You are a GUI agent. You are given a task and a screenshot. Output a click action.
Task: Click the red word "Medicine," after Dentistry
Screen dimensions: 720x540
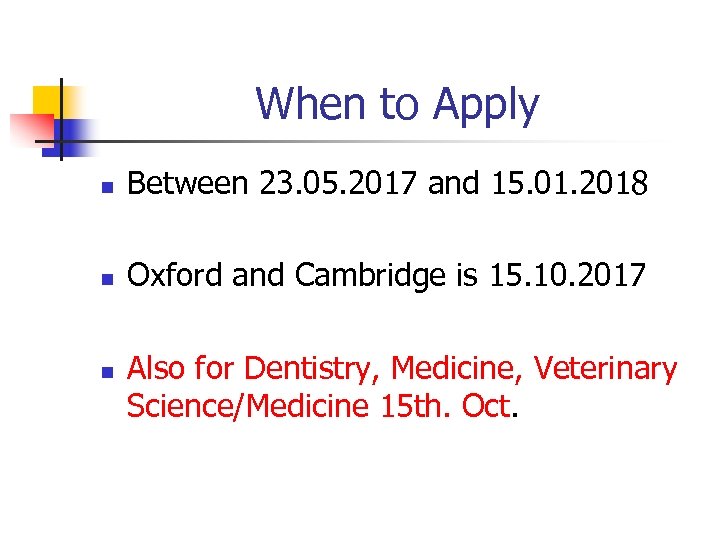click(x=457, y=370)
